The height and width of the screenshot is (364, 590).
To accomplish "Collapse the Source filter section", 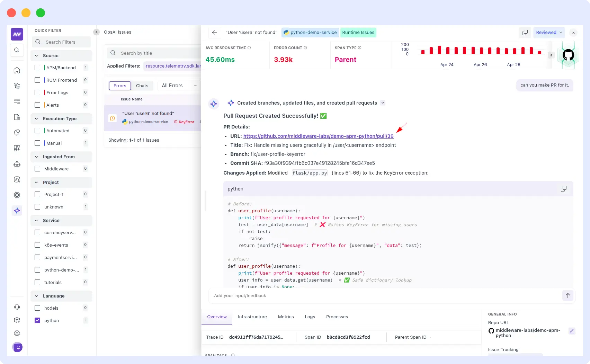I will pos(36,55).
